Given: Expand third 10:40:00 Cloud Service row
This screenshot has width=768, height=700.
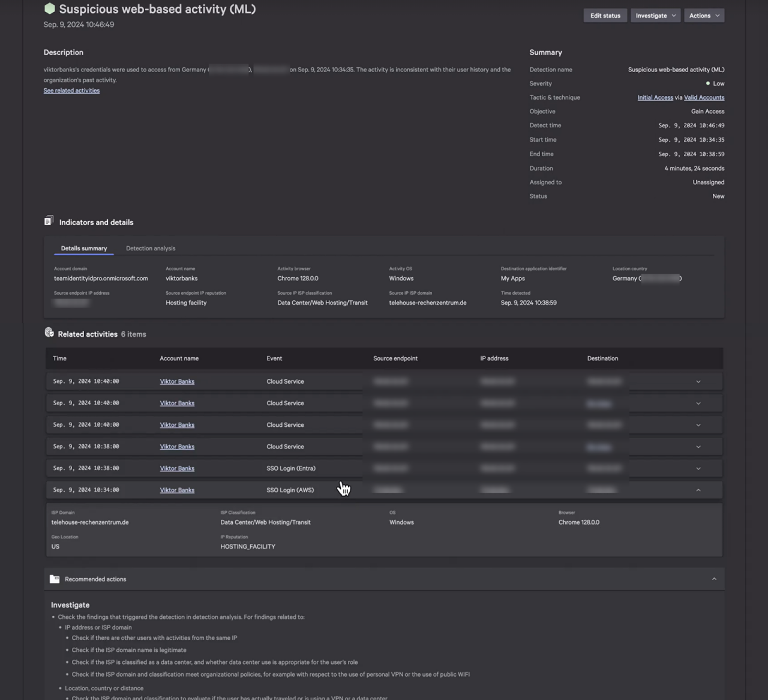Looking at the screenshot, I should point(698,425).
